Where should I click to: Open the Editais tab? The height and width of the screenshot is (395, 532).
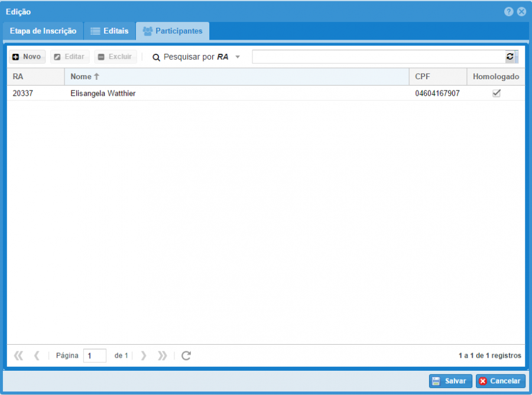tap(109, 31)
